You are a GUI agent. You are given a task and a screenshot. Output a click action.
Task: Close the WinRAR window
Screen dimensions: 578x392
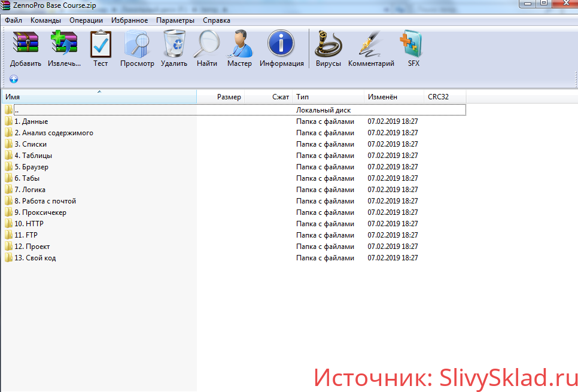(x=566, y=4)
